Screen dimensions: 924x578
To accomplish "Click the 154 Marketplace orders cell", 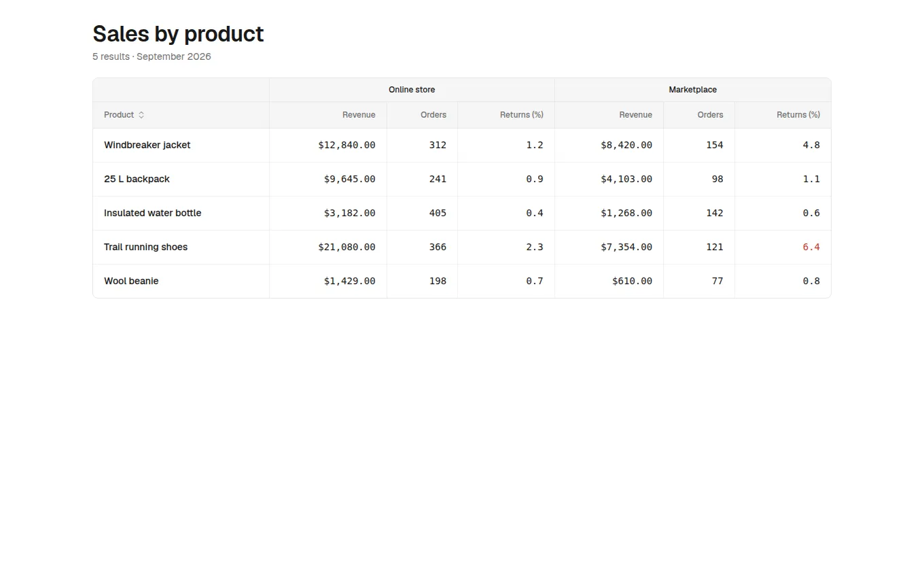I will tap(699, 145).
